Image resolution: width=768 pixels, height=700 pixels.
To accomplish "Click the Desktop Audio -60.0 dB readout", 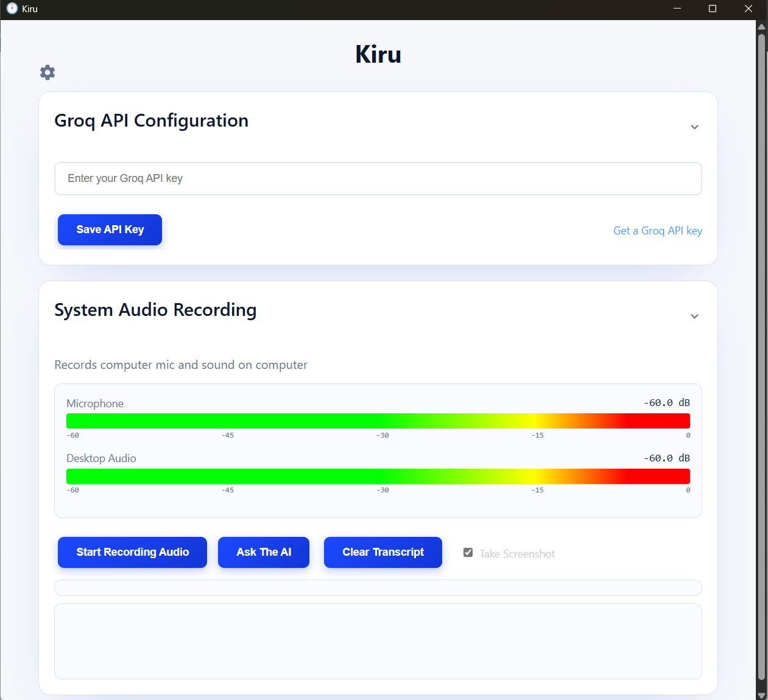I will pyautogui.click(x=666, y=458).
